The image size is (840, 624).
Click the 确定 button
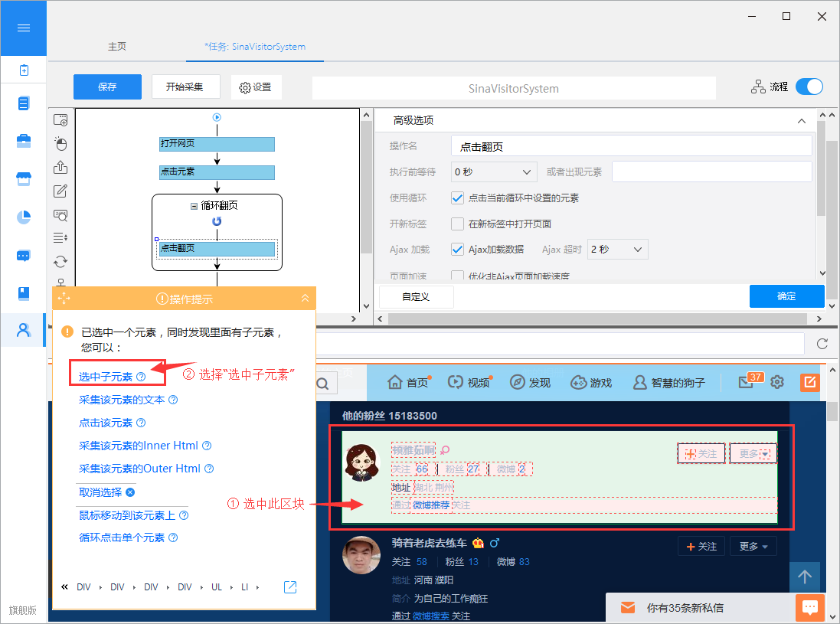click(x=786, y=296)
